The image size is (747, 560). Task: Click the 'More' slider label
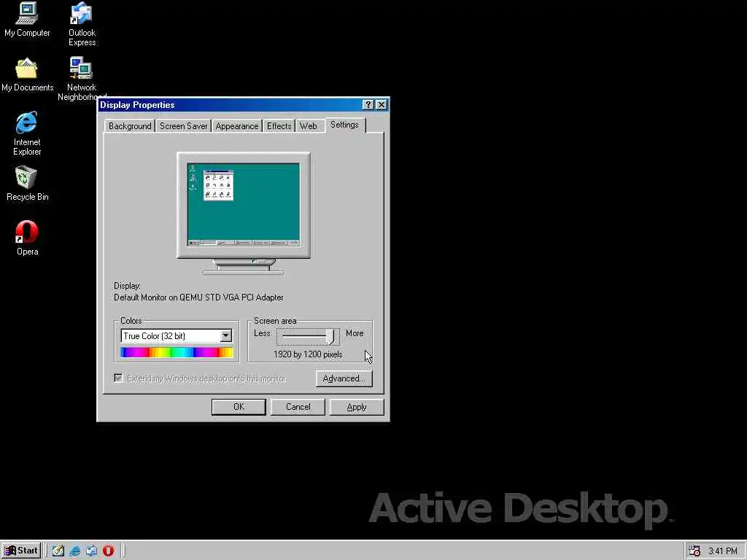point(355,333)
